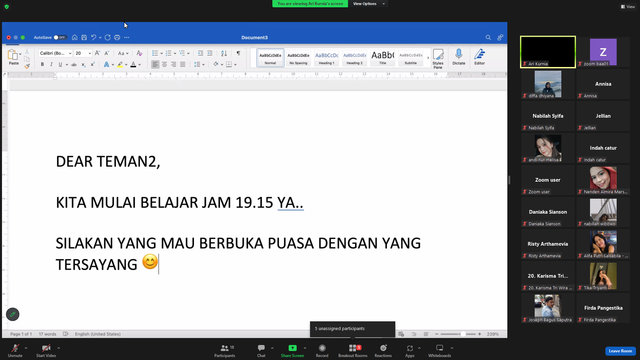Toggle Superscript formatting
This screenshot has width=640, height=360.
pyautogui.click(x=93, y=64)
